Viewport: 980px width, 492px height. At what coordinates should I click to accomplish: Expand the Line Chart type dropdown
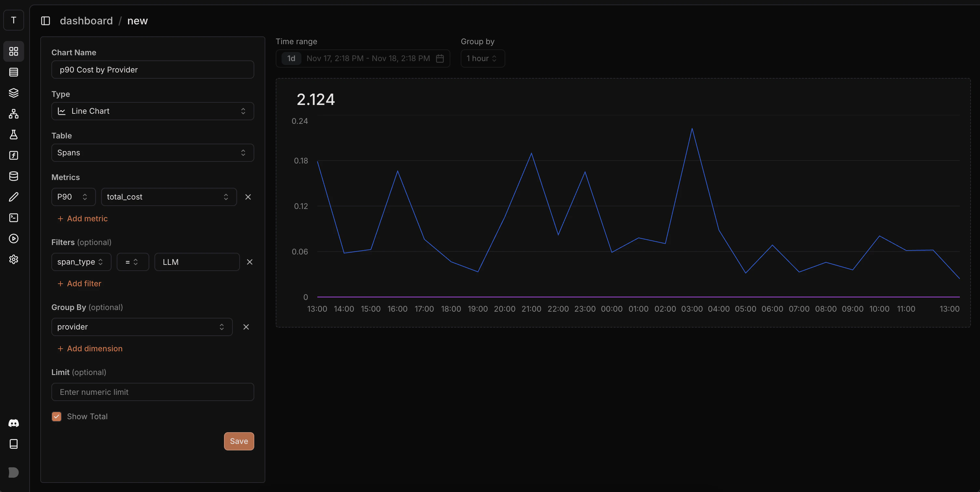pyautogui.click(x=152, y=111)
